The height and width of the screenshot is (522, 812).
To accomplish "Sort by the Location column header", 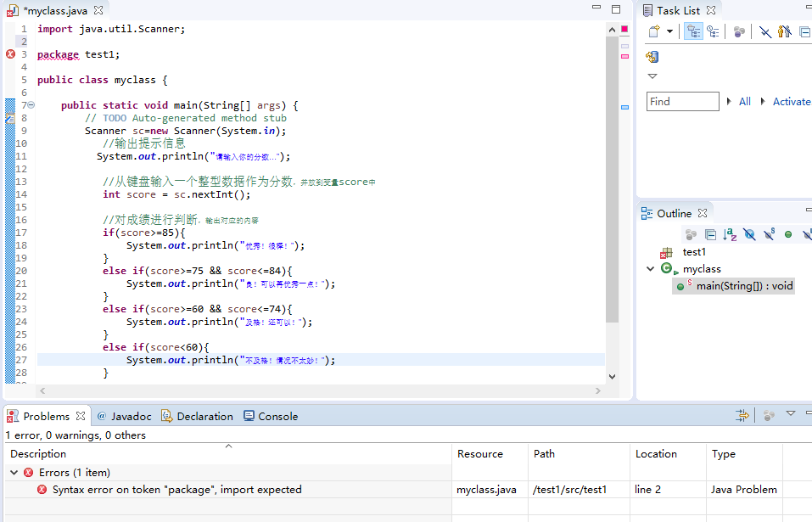I will (668, 453).
